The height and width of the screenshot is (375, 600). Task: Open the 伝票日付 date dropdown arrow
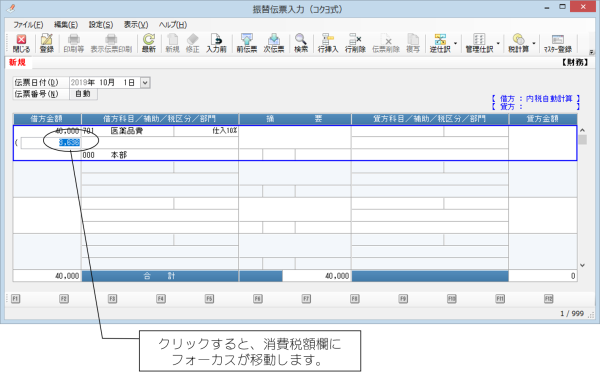pyautogui.click(x=145, y=83)
